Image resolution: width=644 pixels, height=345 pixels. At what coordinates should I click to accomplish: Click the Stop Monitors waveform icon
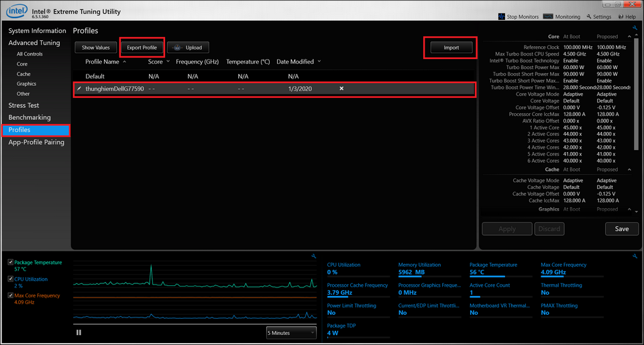click(x=502, y=16)
